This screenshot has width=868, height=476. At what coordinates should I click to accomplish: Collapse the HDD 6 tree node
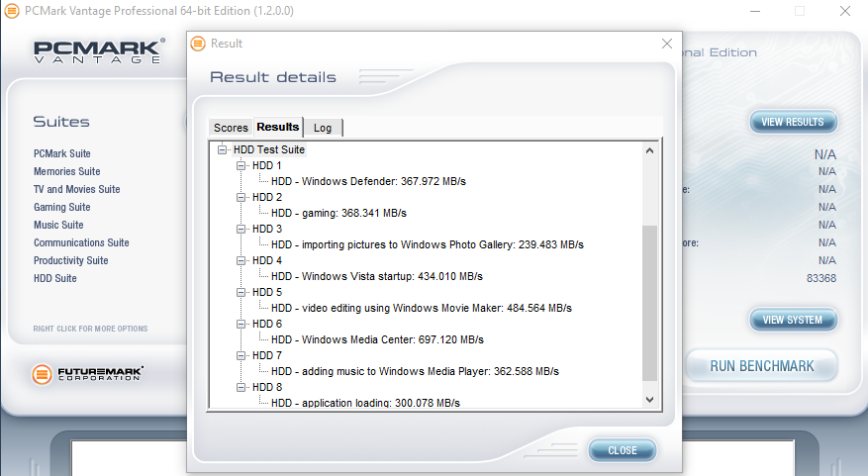241,324
